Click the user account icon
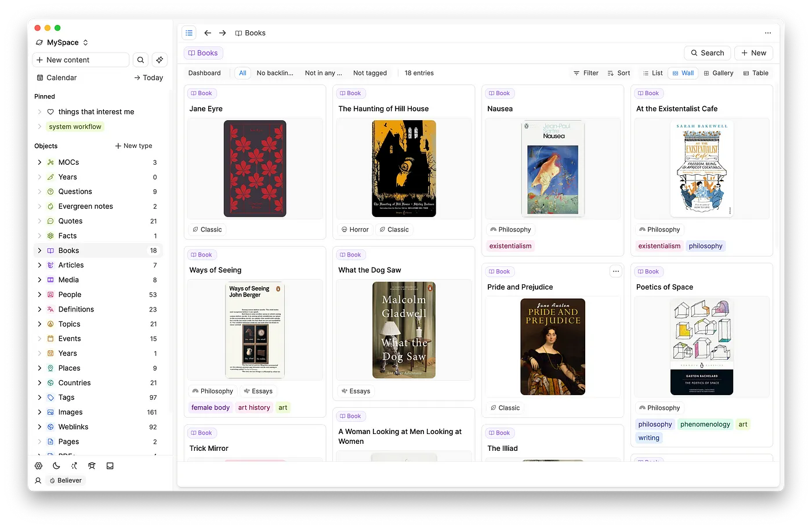The height and width of the screenshot is (528, 812). click(38, 480)
